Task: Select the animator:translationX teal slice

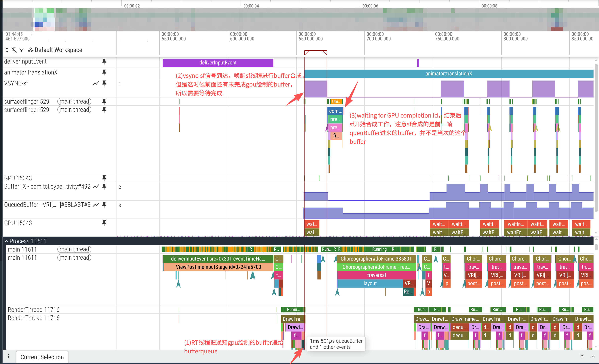Action: point(448,74)
